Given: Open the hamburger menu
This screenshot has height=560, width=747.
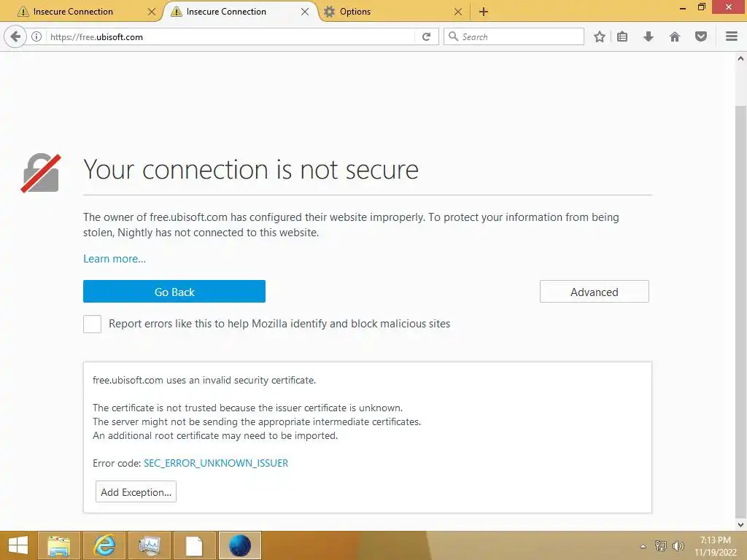Looking at the screenshot, I should pyautogui.click(x=732, y=36).
